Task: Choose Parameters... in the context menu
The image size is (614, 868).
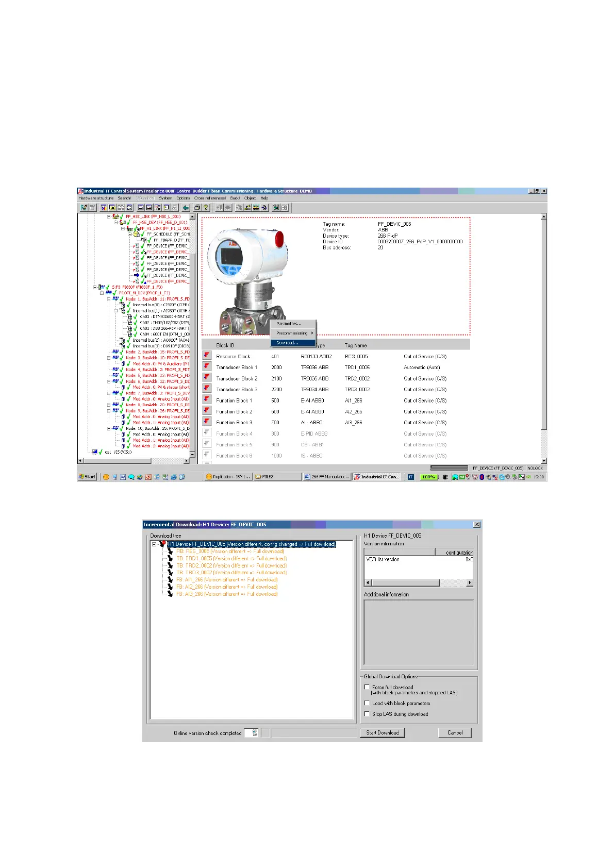Action: click(x=293, y=324)
